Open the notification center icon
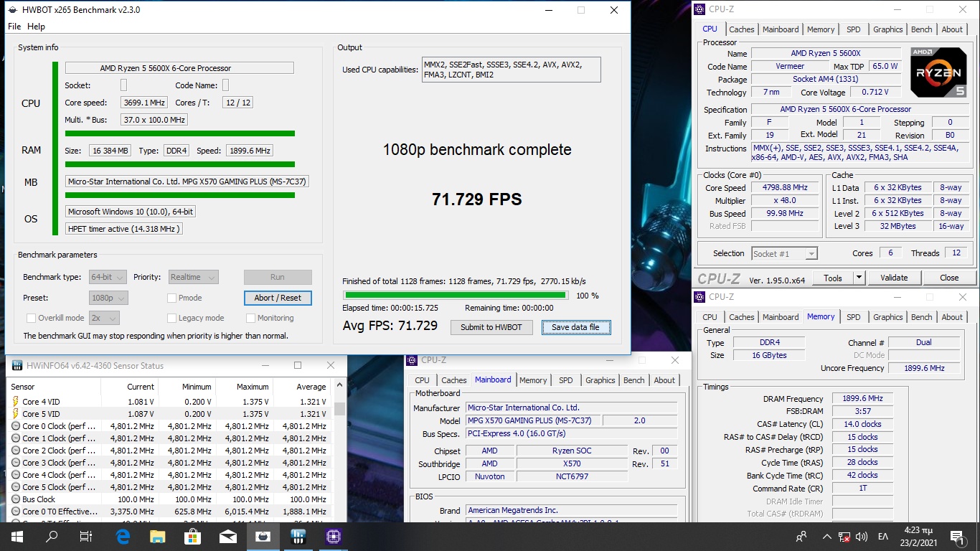This screenshot has height=551, width=980. [956, 536]
